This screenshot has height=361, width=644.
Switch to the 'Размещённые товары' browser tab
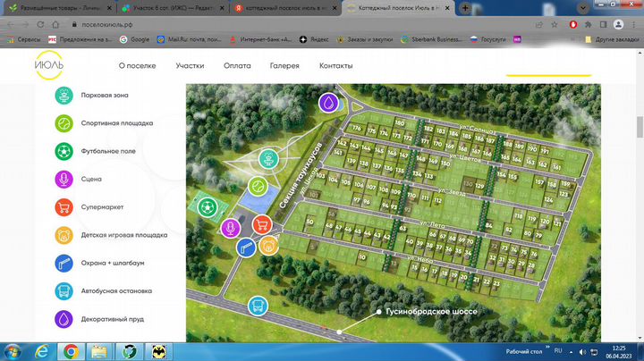click(x=53, y=7)
